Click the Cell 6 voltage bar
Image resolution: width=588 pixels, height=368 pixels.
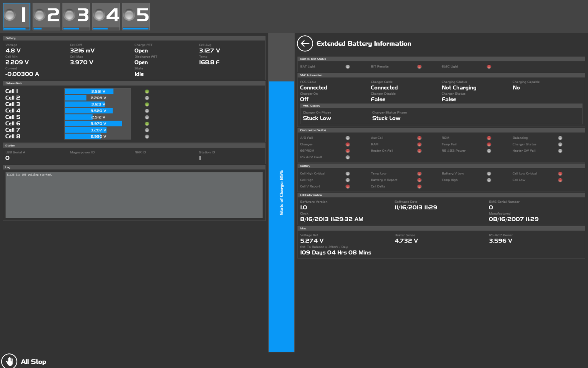point(93,124)
